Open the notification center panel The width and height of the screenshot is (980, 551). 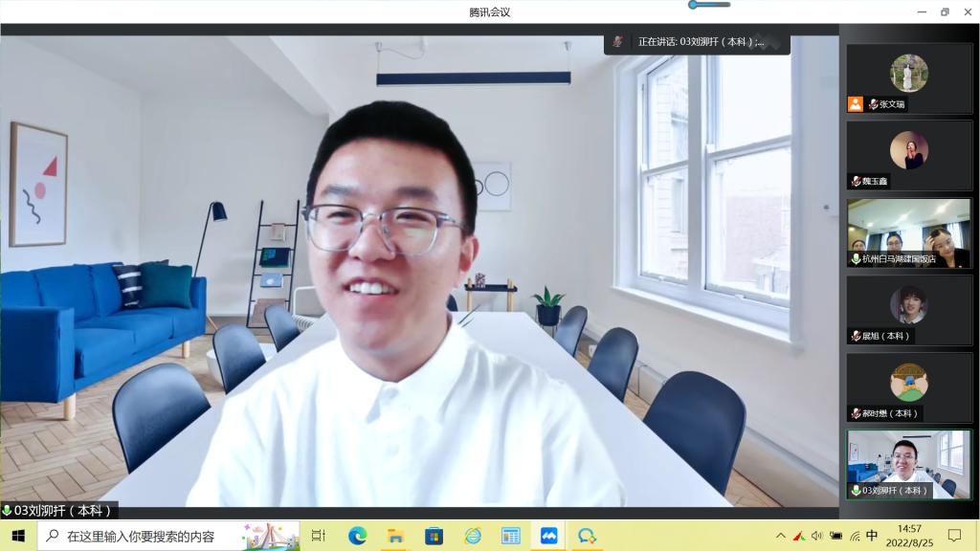[x=954, y=536]
